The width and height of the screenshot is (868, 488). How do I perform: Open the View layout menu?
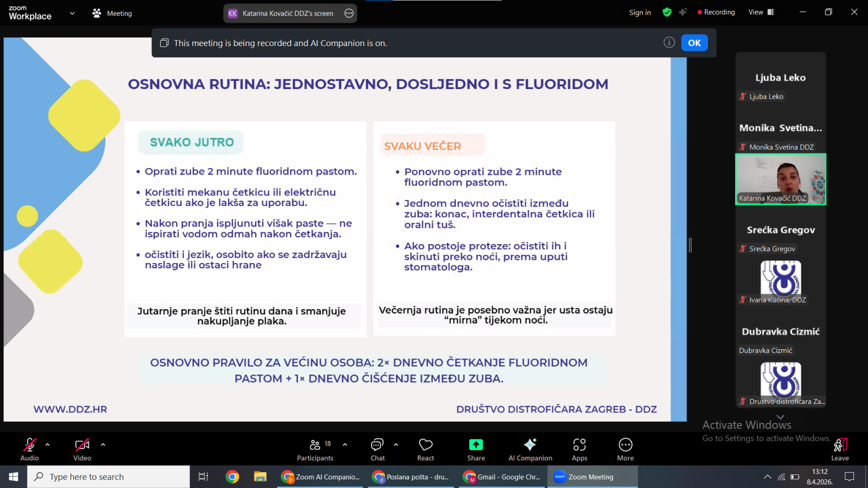761,12
